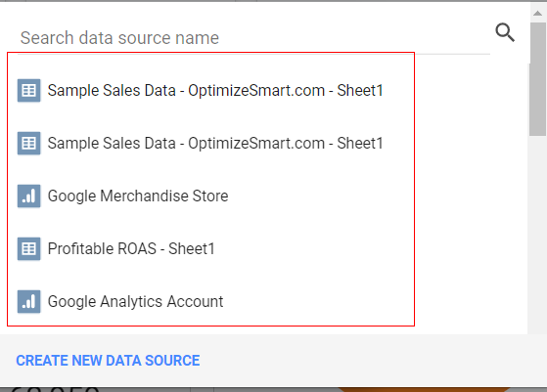Screen dimensions: 547x392
Task: Pick the Google Analytics Account data source
Action: point(135,301)
